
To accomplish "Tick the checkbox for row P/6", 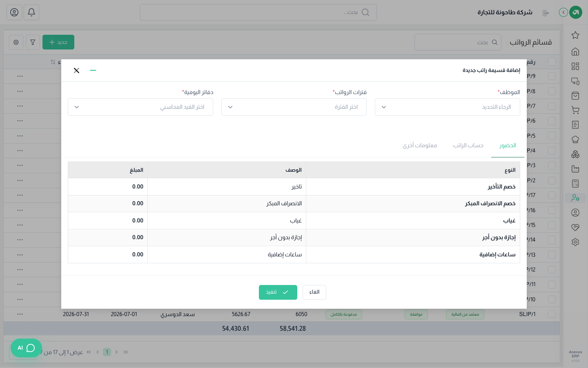I will (x=552, y=121).
